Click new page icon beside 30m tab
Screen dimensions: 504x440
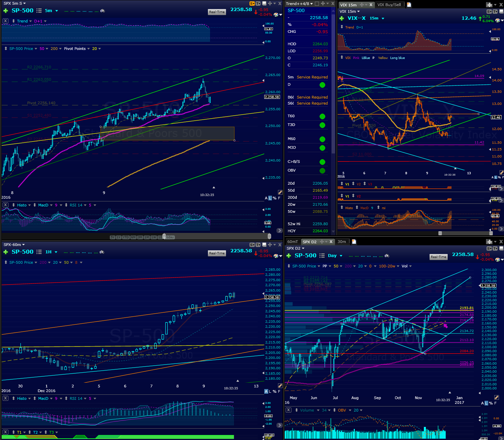click(x=354, y=241)
